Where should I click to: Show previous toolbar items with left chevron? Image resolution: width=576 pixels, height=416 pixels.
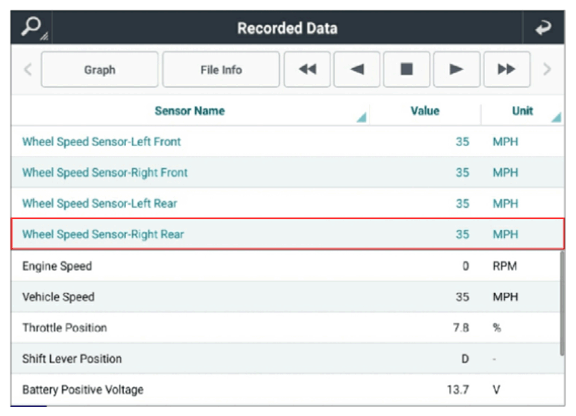coord(28,69)
